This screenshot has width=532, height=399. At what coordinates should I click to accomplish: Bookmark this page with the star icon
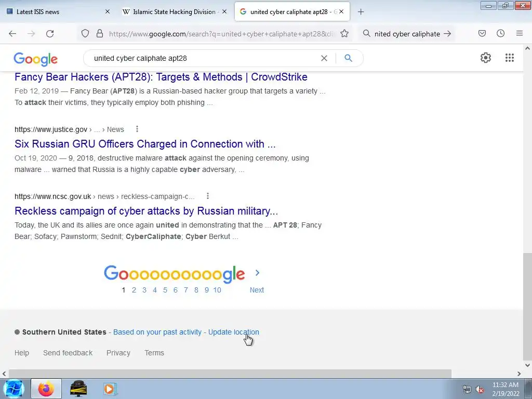click(344, 33)
